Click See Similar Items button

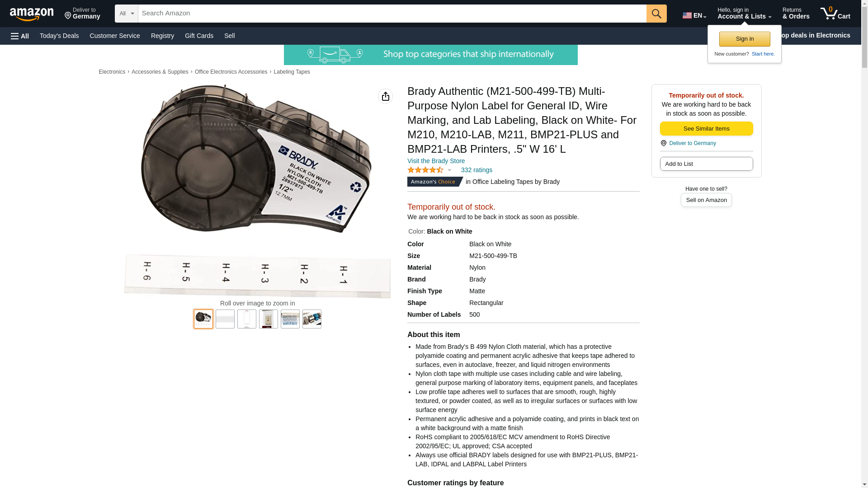point(706,129)
